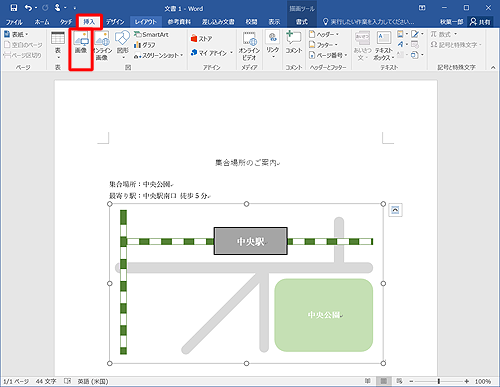Image resolution: width=500 pixels, height=387 pixels.
Task: Click the heading 集合場所のご案内
Action: click(x=247, y=163)
